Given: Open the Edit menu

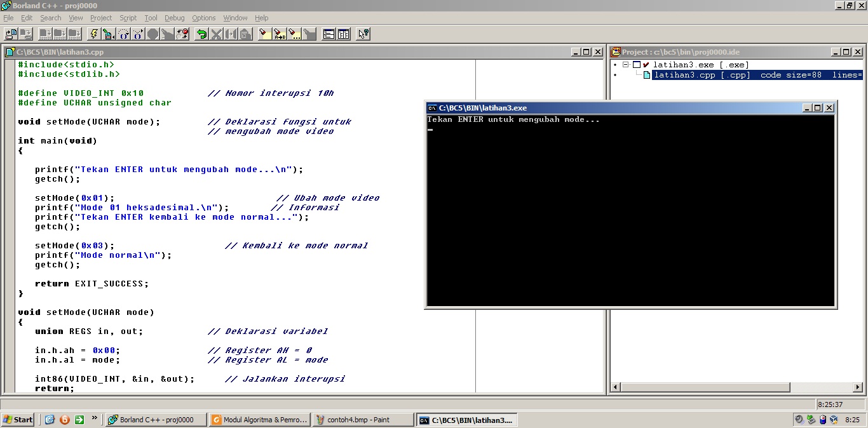Looking at the screenshot, I should pos(27,18).
